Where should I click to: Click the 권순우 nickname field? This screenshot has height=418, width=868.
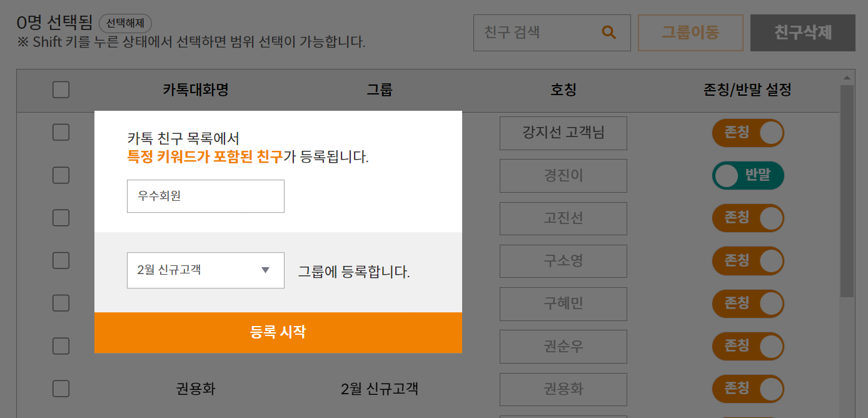[x=563, y=346]
